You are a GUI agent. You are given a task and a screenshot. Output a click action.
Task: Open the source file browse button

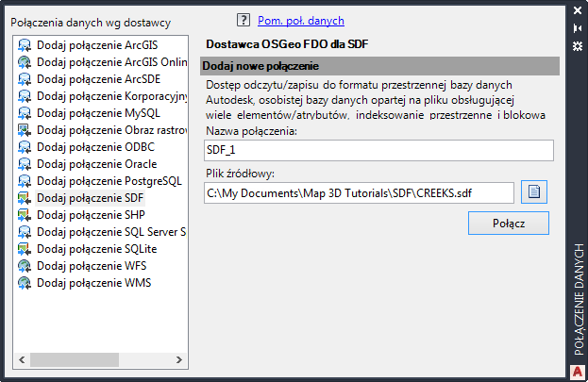pyautogui.click(x=534, y=192)
